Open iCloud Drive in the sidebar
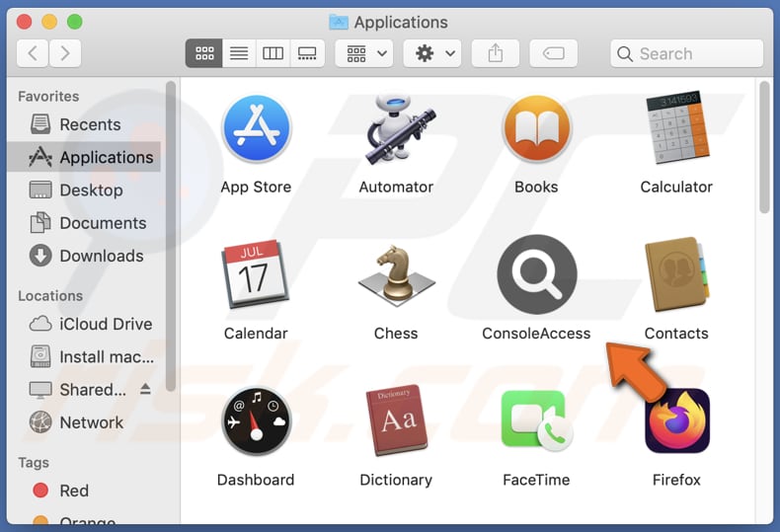780x532 pixels. 84,324
